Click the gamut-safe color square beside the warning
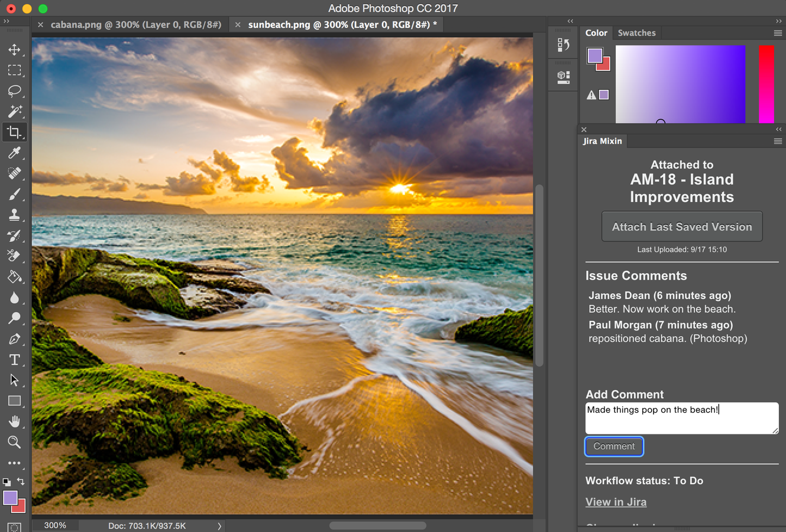Viewport: 786px width, 532px height. click(x=604, y=95)
